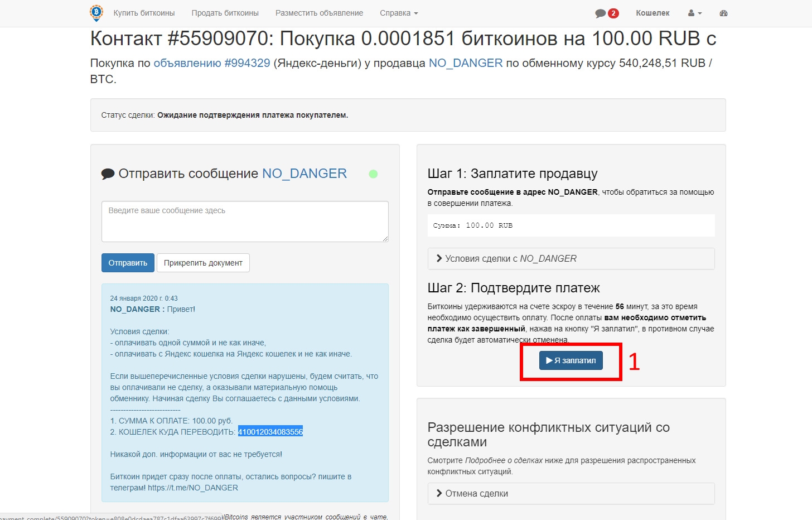The width and height of the screenshot is (812, 520).
Task: Expand the Справка dropdown menu
Action: pyautogui.click(x=399, y=13)
